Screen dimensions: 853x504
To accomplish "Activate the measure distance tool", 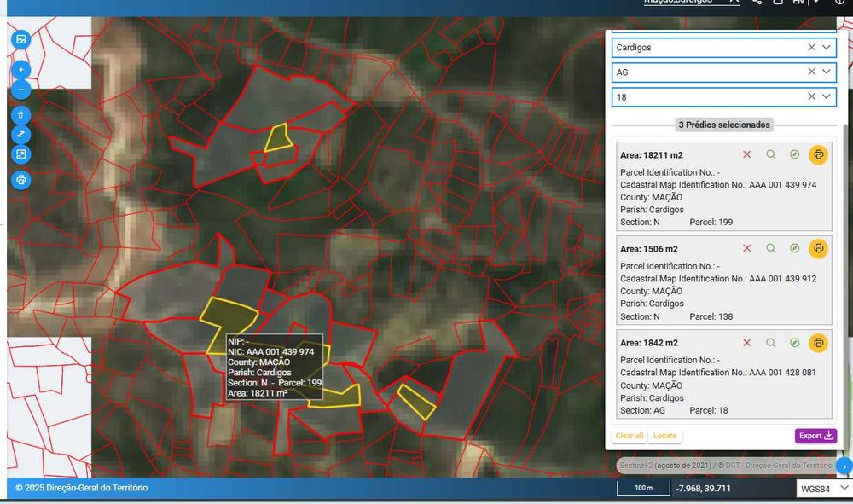I will pos(21,135).
